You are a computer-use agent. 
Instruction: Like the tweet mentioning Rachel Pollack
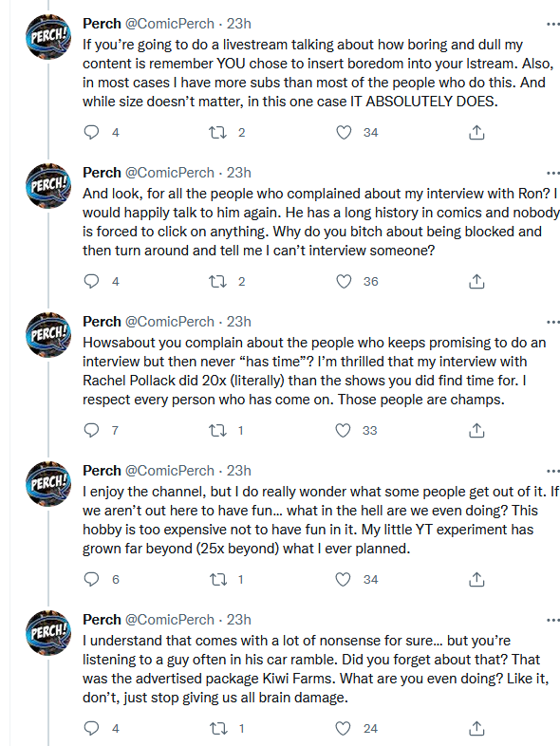(x=343, y=431)
